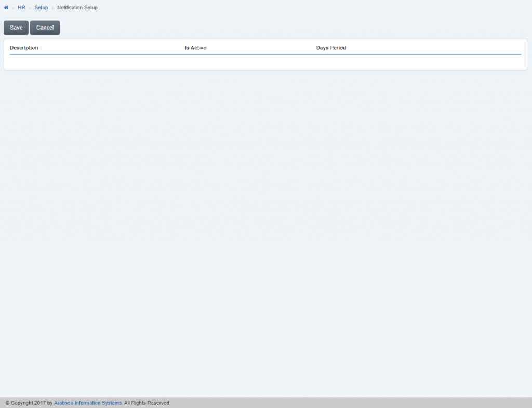This screenshot has height=408, width=532.
Task: Navigate to Setup via the breadcrumb
Action: pos(41,7)
